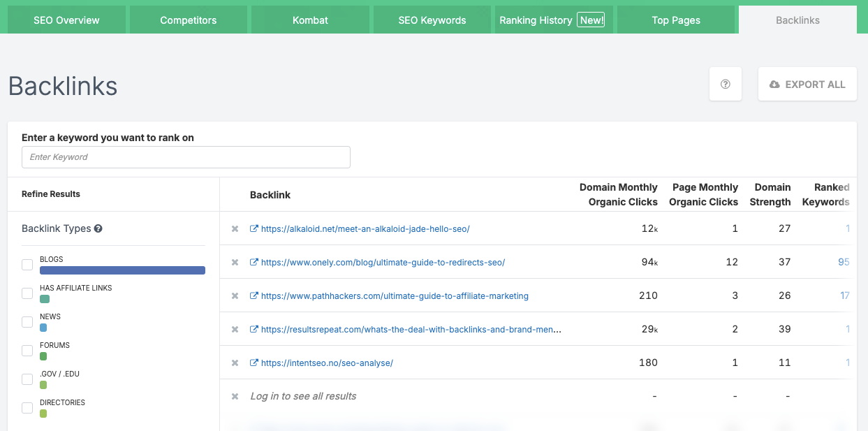Enable the BLOGS backlink filter checkbox
The width and height of the screenshot is (868, 431).
pyautogui.click(x=27, y=265)
